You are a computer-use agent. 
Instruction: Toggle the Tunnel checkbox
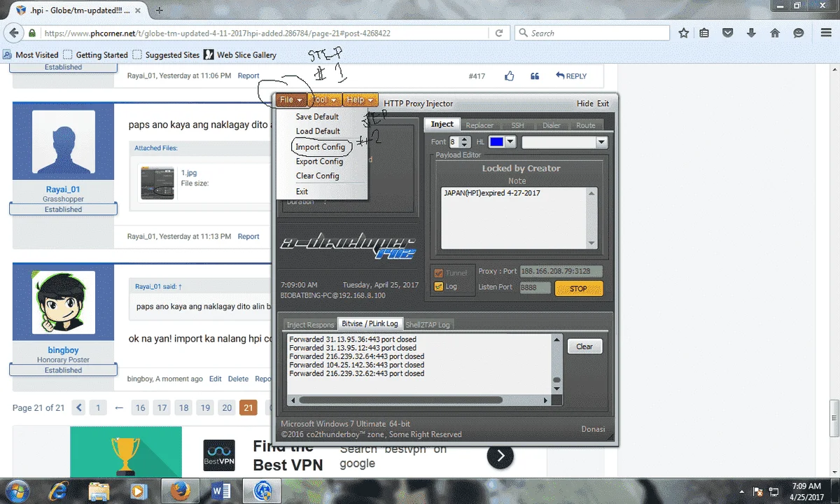439,273
